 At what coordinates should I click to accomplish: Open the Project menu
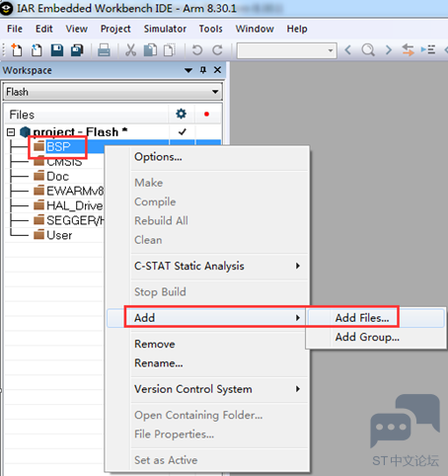pyautogui.click(x=115, y=29)
